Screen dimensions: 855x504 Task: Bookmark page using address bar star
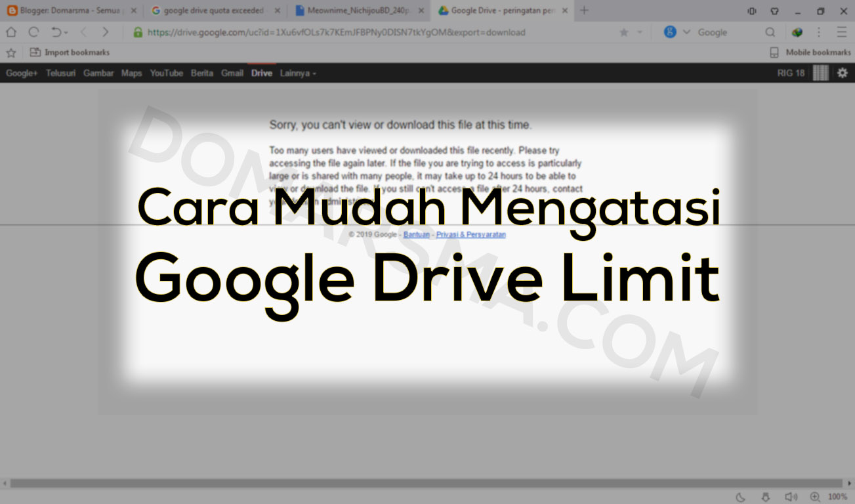coord(623,32)
